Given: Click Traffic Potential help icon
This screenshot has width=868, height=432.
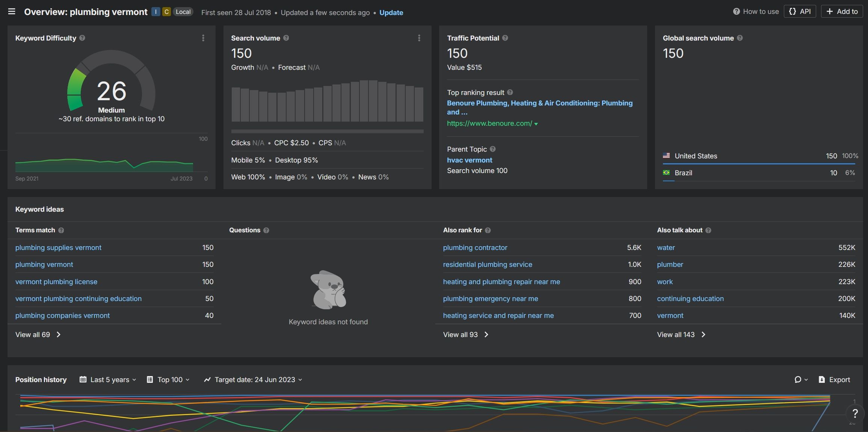Looking at the screenshot, I should [505, 38].
